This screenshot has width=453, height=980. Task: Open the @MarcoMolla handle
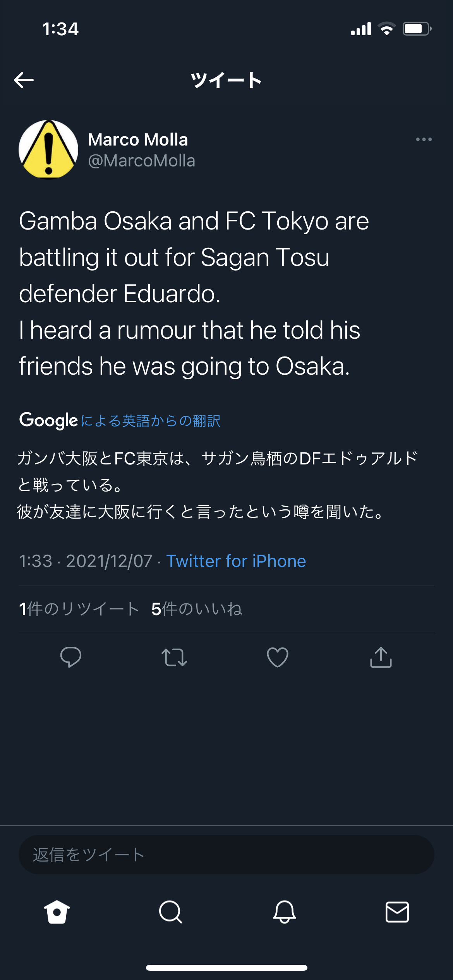point(142,161)
